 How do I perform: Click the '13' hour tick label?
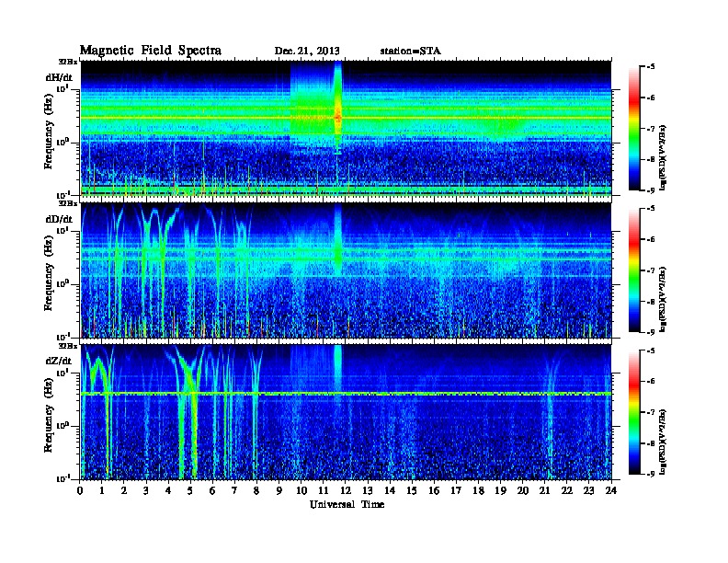tap(368, 490)
